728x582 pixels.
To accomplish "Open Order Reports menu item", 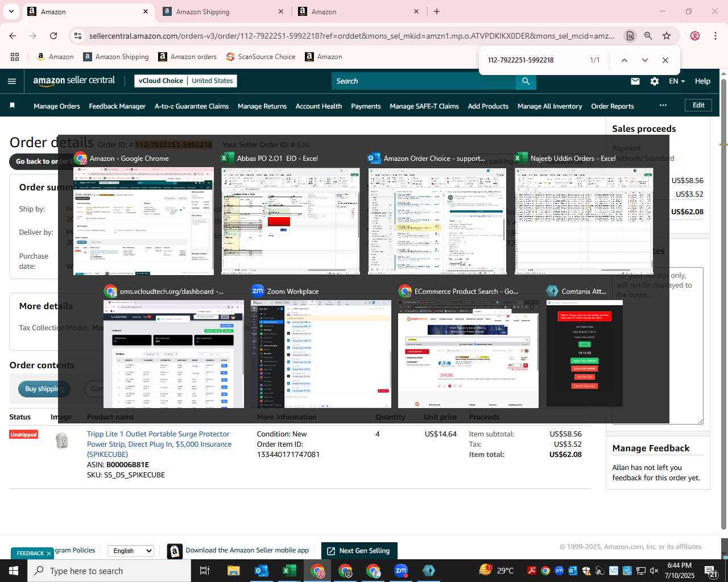I will [613, 106].
